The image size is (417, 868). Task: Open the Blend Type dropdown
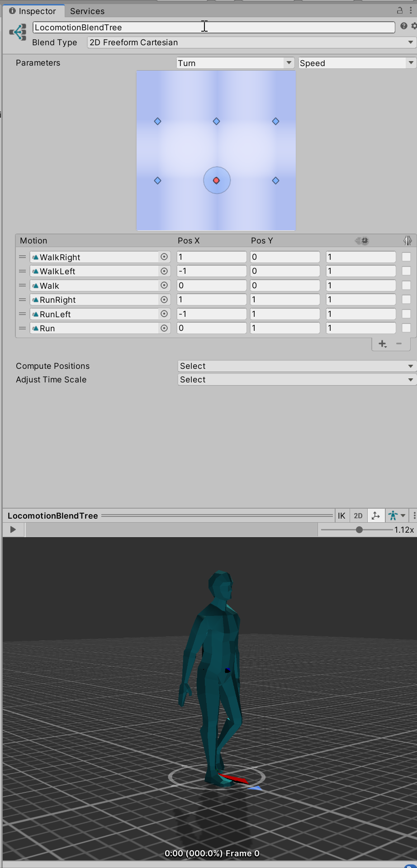coord(251,43)
